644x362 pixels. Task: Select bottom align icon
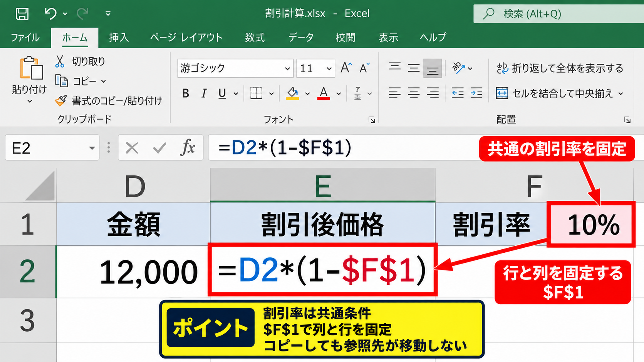click(433, 68)
